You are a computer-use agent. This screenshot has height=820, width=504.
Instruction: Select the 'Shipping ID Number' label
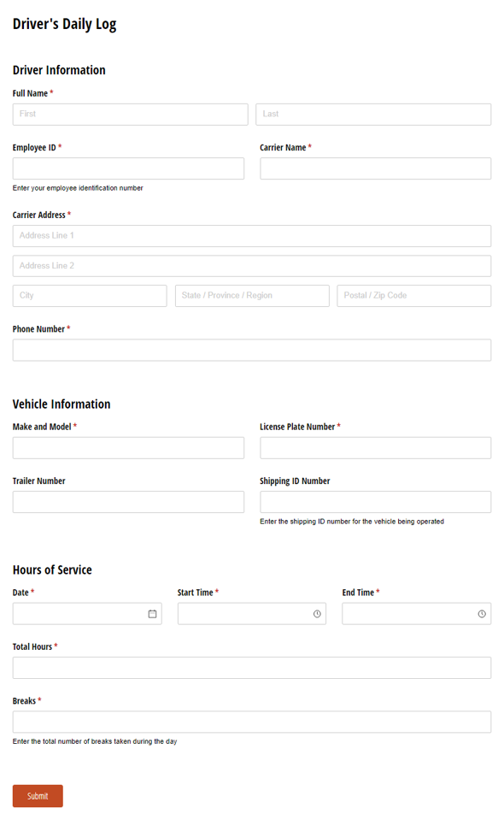tap(295, 481)
